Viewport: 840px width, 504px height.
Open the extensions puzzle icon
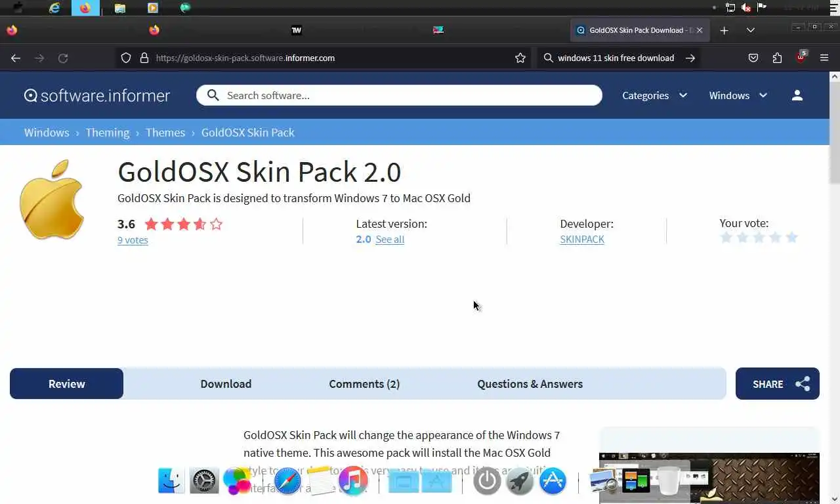click(x=777, y=58)
